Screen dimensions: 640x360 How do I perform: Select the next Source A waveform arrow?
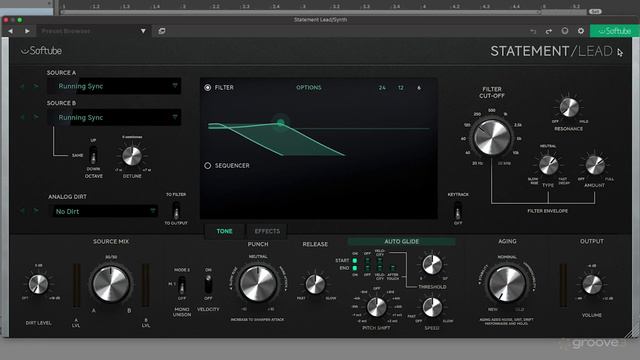pos(36,86)
